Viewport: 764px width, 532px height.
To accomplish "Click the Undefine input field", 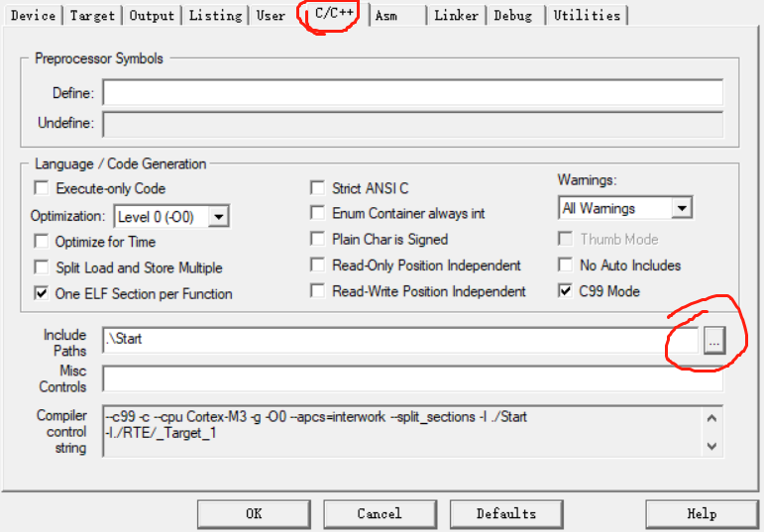I will click(x=412, y=125).
